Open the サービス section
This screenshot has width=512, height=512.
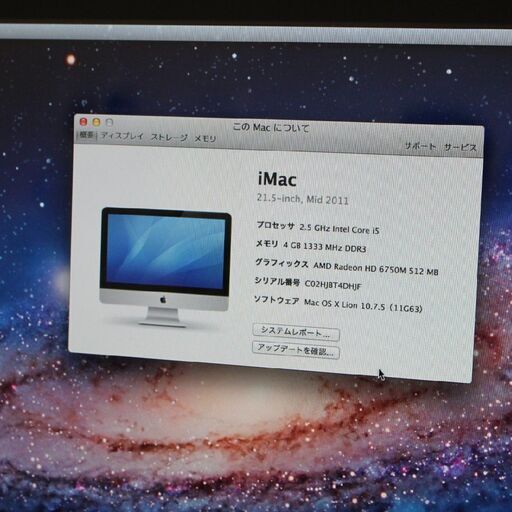(460, 147)
